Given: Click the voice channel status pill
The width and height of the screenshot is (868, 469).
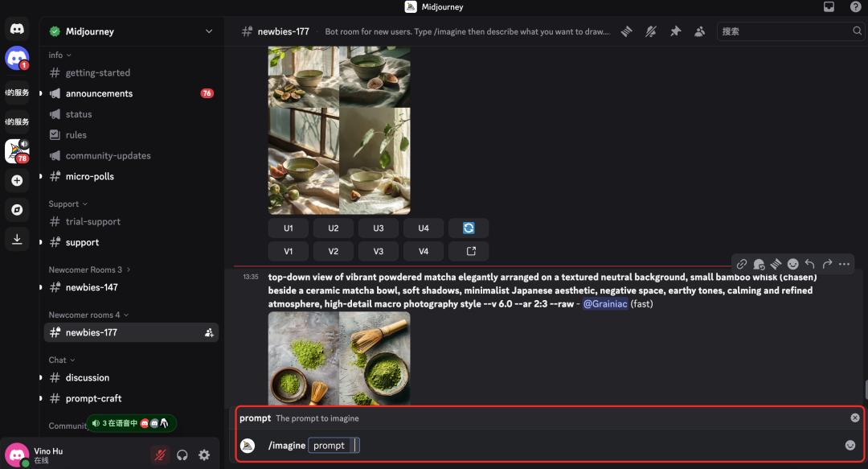Looking at the screenshot, I should [131, 423].
